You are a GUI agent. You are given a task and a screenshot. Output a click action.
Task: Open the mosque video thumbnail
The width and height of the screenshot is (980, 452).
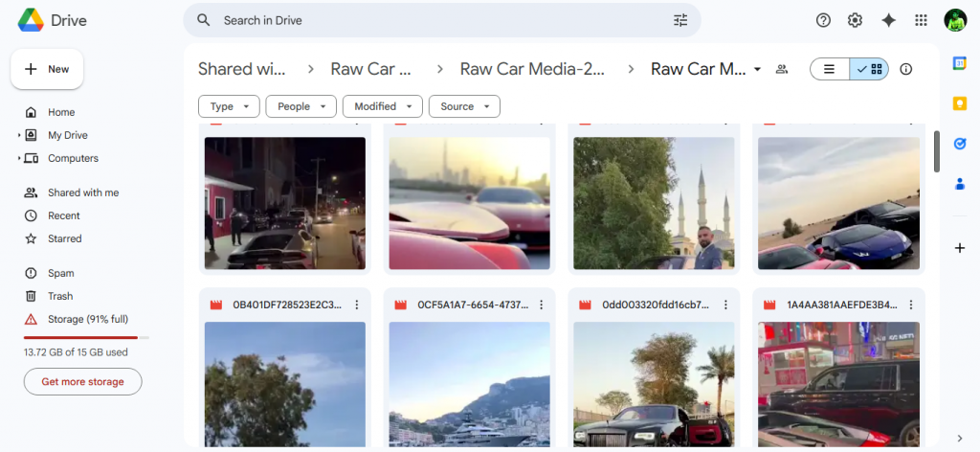(x=654, y=202)
